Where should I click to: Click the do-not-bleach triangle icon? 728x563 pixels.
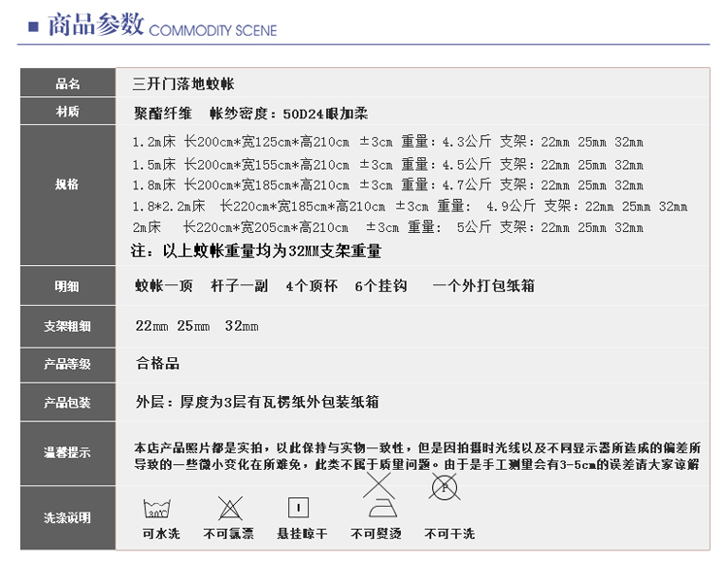[x=229, y=509]
